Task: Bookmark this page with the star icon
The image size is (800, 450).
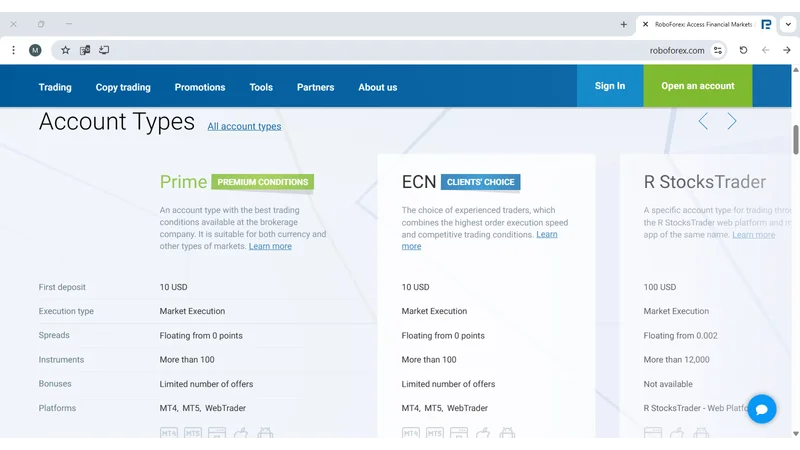Action: click(65, 50)
